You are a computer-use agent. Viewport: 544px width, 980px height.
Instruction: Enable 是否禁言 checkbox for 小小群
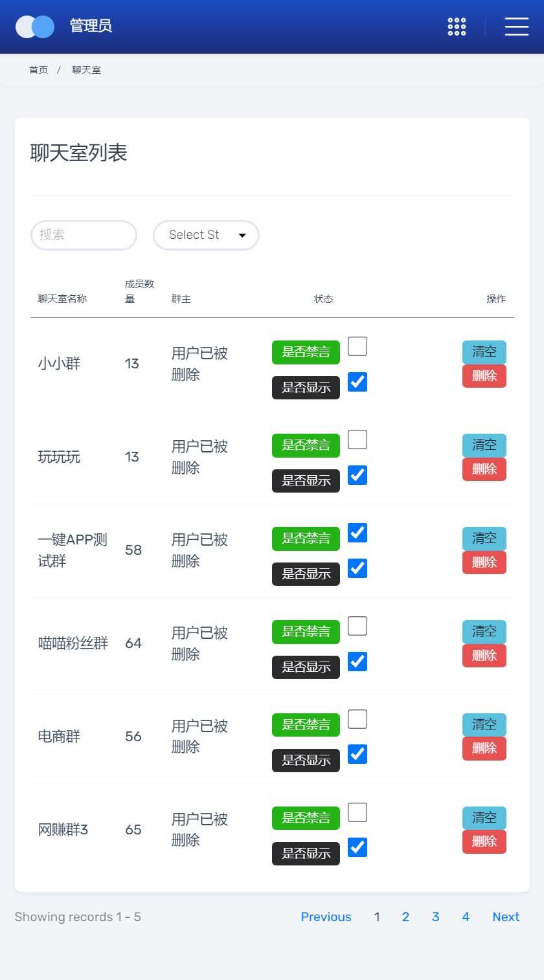tap(357, 346)
